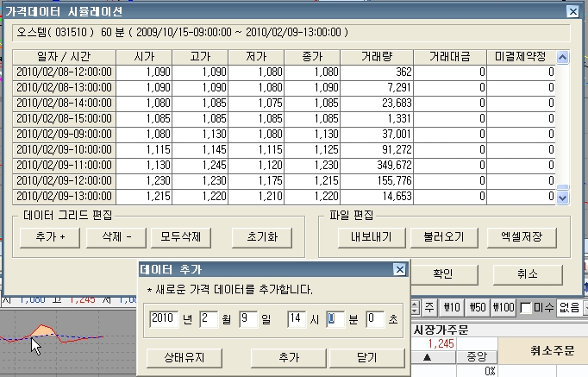Click the ₩50 price unit button
The image size is (588, 377).
(478, 307)
